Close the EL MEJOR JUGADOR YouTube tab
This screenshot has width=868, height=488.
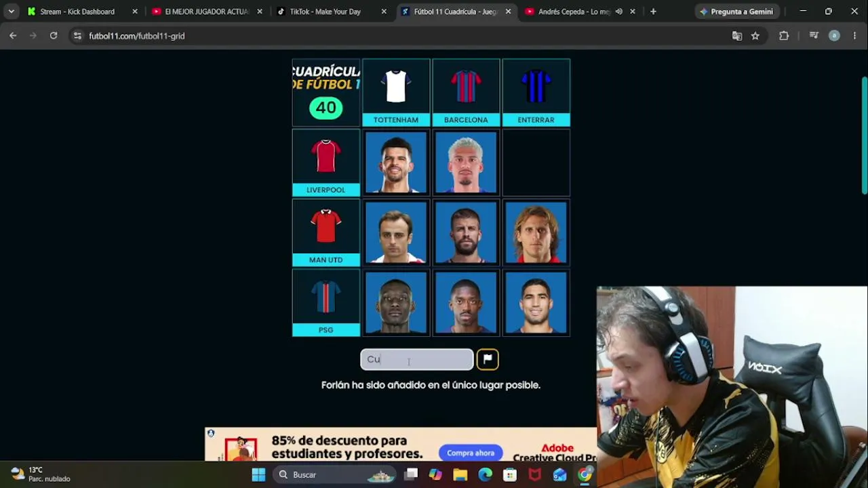[x=260, y=12]
